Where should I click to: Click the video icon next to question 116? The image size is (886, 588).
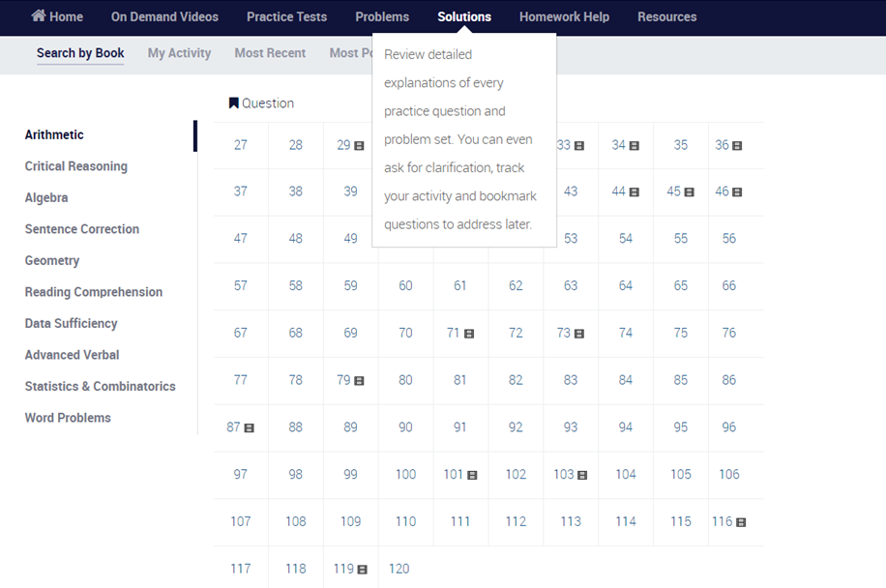[741, 522]
